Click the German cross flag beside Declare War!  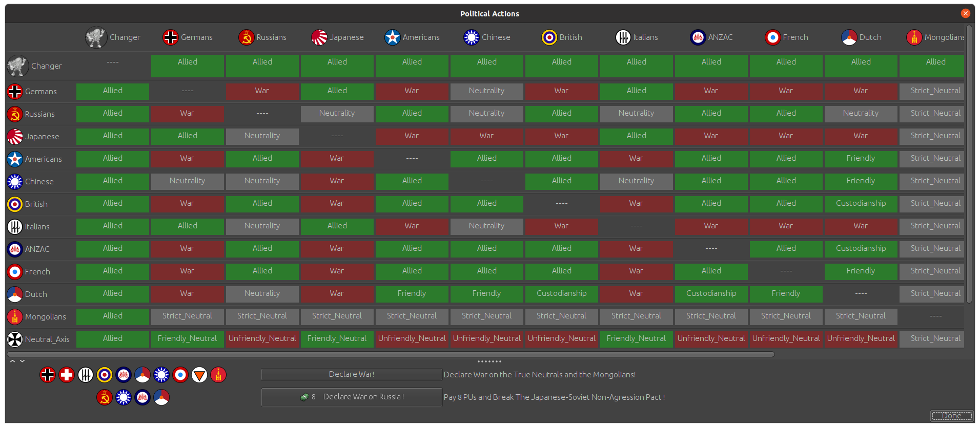pyautogui.click(x=48, y=375)
